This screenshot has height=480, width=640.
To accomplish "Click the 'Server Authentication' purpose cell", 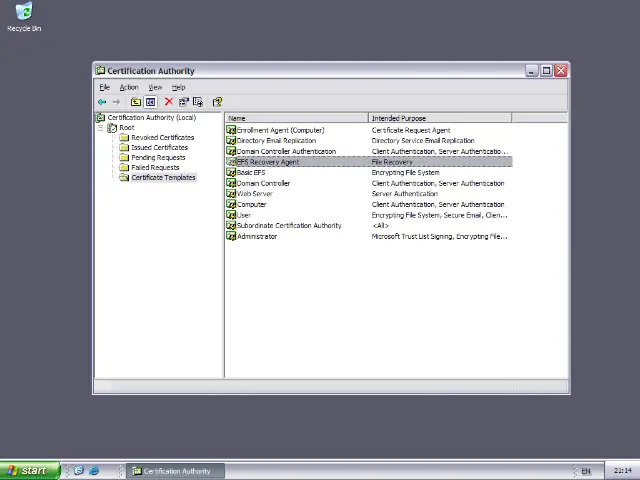I will click(404, 194).
